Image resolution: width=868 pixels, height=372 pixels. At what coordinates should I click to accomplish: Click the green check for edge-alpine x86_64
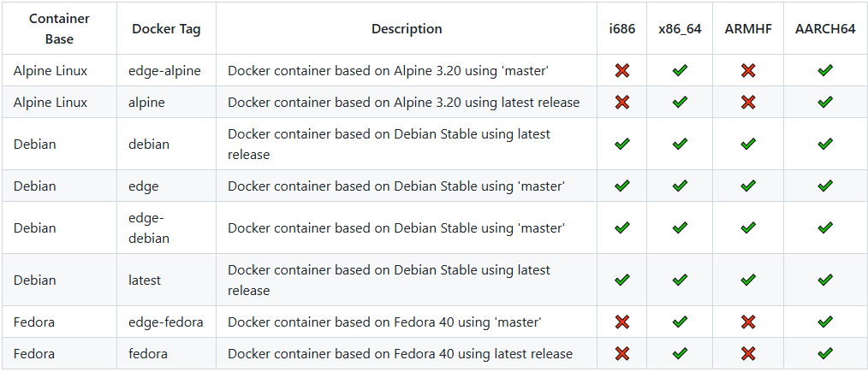[680, 71]
